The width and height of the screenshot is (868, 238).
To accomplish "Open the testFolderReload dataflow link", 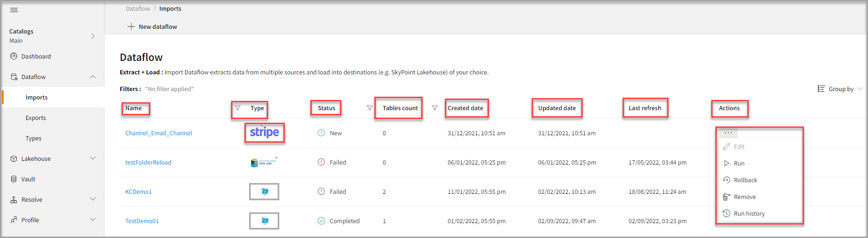I will tap(148, 162).
